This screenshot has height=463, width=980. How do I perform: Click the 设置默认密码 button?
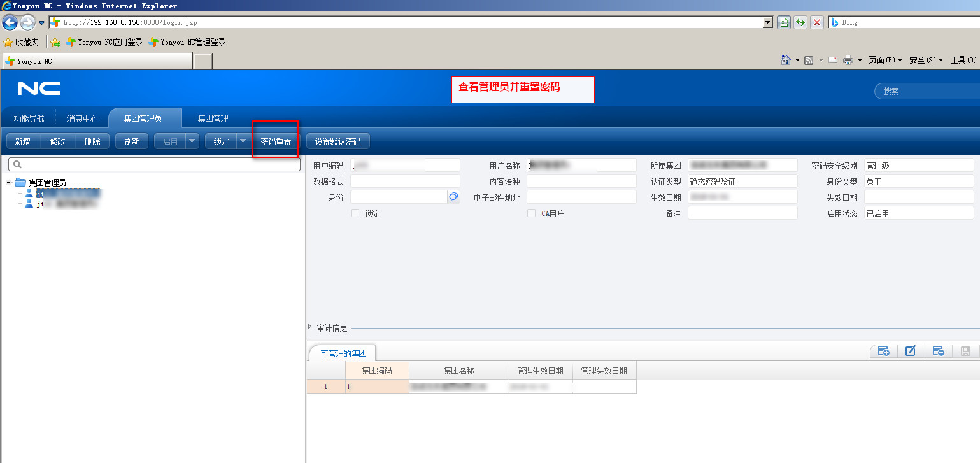[x=337, y=141]
